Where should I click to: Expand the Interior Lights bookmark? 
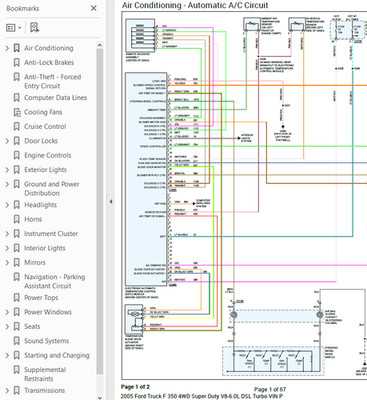click(7, 248)
